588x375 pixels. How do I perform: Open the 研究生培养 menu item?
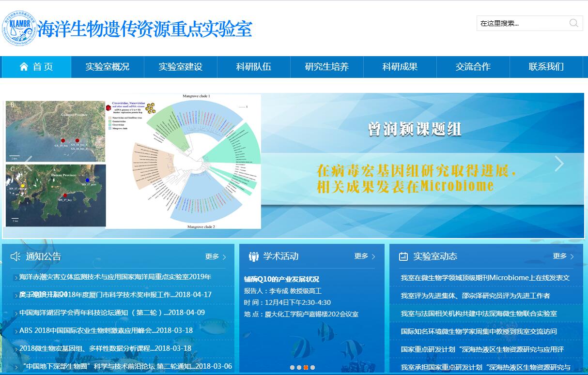point(326,67)
